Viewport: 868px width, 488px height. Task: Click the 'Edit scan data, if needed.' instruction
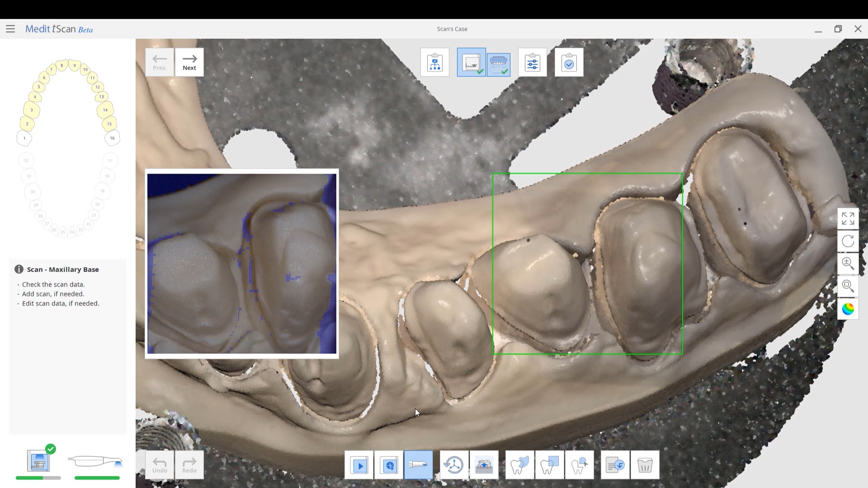tap(61, 303)
